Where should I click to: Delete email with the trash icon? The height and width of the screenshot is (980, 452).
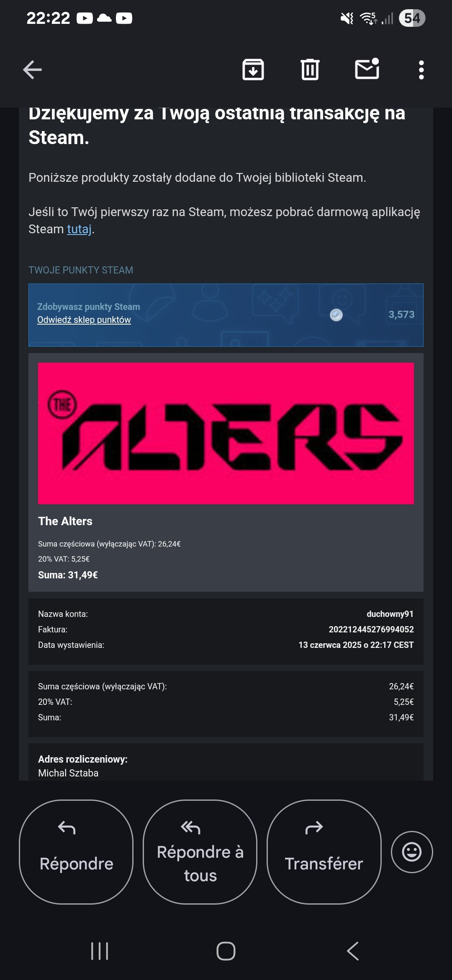coord(310,70)
